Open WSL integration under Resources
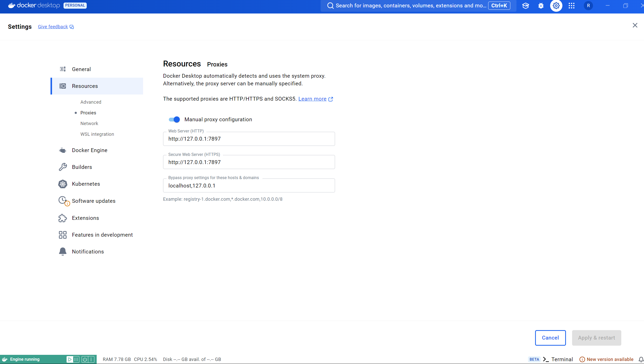 (x=97, y=134)
